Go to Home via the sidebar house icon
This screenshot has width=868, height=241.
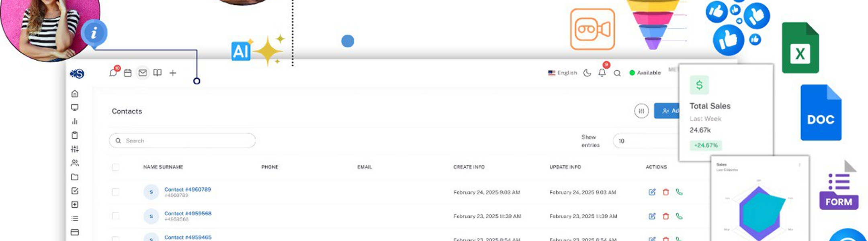pyautogui.click(x=75, y=94)
